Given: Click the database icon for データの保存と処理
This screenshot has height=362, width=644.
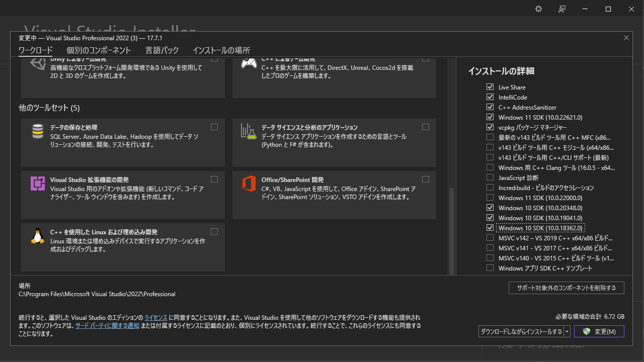Looking at the screenshot, I should pyautogui.click(x=37, y=131).
